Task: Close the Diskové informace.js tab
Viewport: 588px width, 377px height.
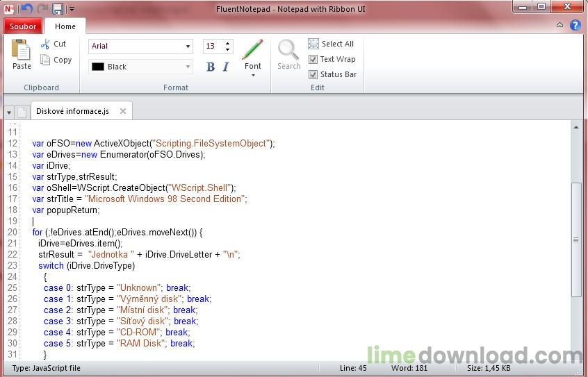Action: click(122, 111)
